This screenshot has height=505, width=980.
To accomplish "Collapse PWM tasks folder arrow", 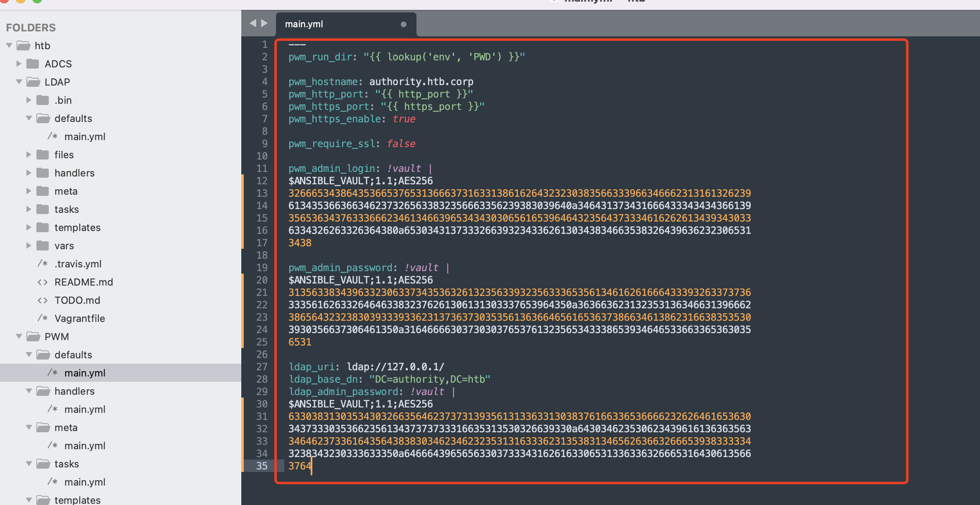I will (x=29, y=464).
